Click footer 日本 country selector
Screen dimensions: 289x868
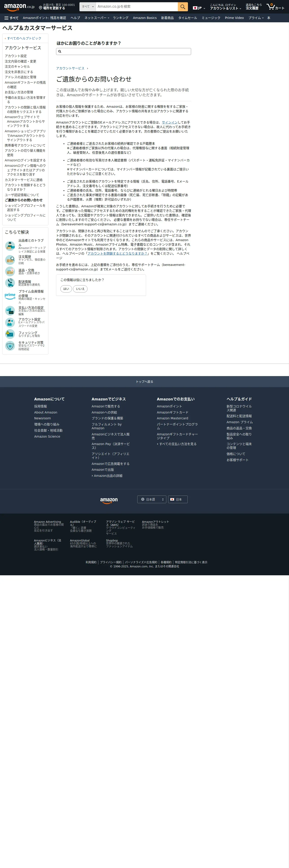[178, 499]
